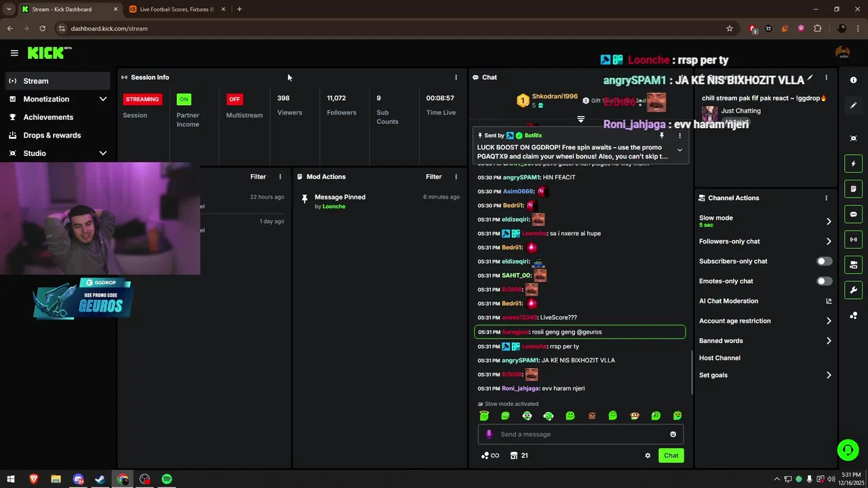This screenshot has width=868, height=488.
Task: Click the broadcast signal icon in right rail
Action: [x=853, y=239]
